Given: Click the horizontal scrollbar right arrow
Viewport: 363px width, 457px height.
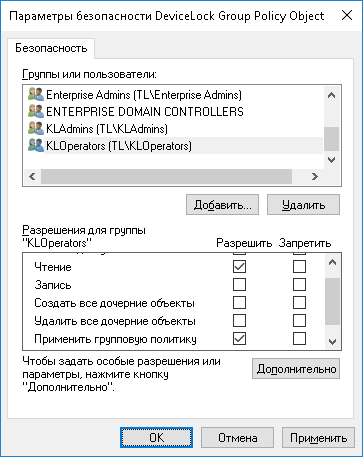Looking at the screenshot, I should (315, 176).
